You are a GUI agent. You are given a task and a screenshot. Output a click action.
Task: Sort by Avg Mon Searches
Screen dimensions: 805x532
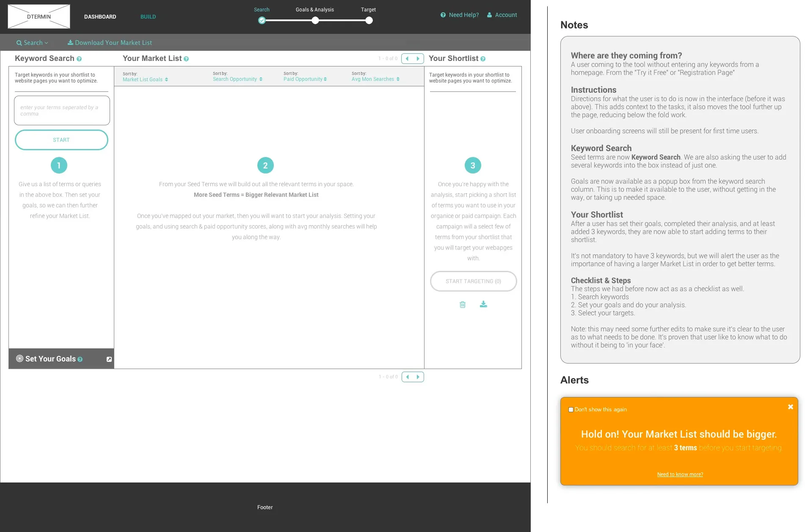pyautogui.click(x=375, y=79)
